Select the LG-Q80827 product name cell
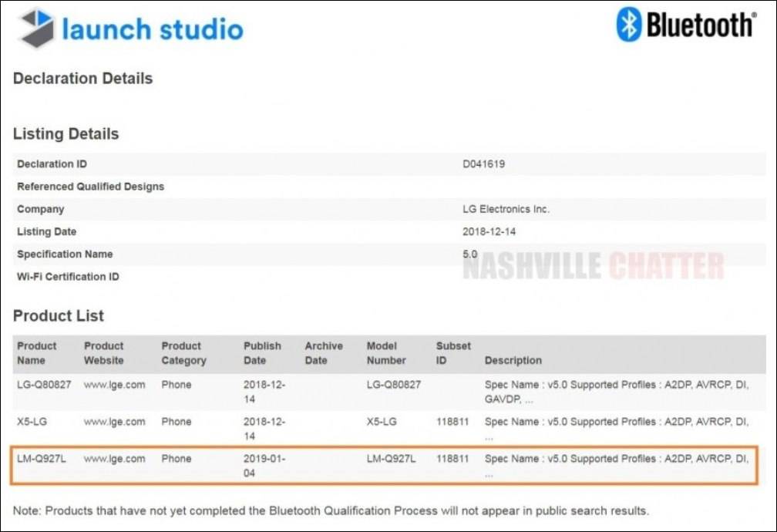Viewport: 777px width, 532px height. pos(44,385)
